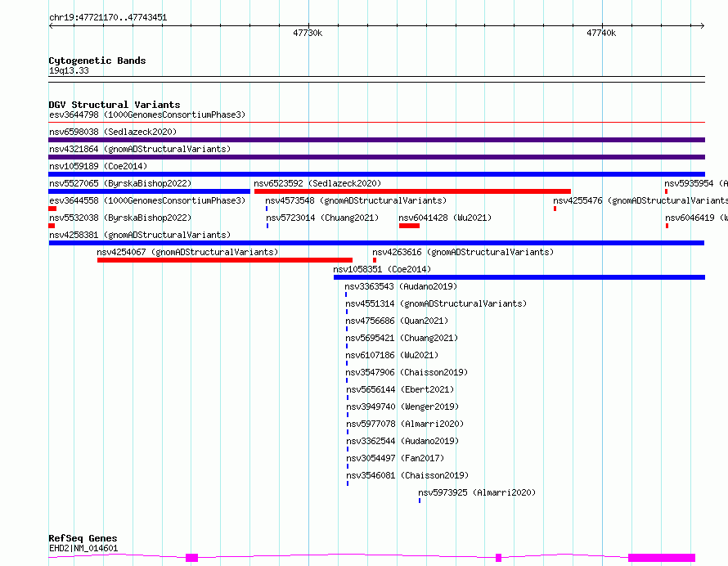Screen dimensions: 728x566
Task: Open nsv3363543 (Audano2019) label
Action: point(401,286)
